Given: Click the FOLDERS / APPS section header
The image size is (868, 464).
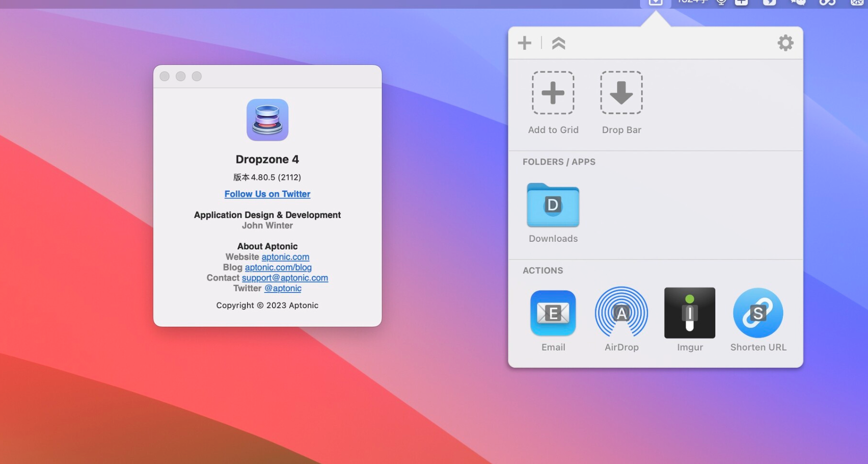Looking at the screenshot, I should coord(559,162).
